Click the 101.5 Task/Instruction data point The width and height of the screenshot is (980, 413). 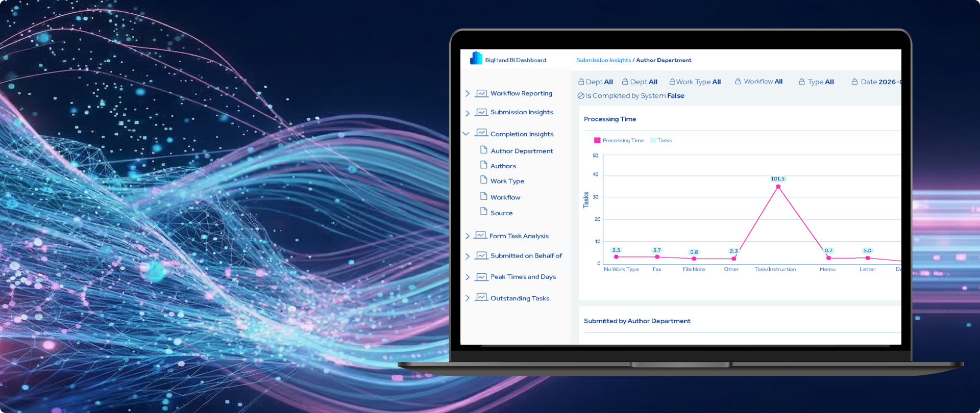click(778, 187)
